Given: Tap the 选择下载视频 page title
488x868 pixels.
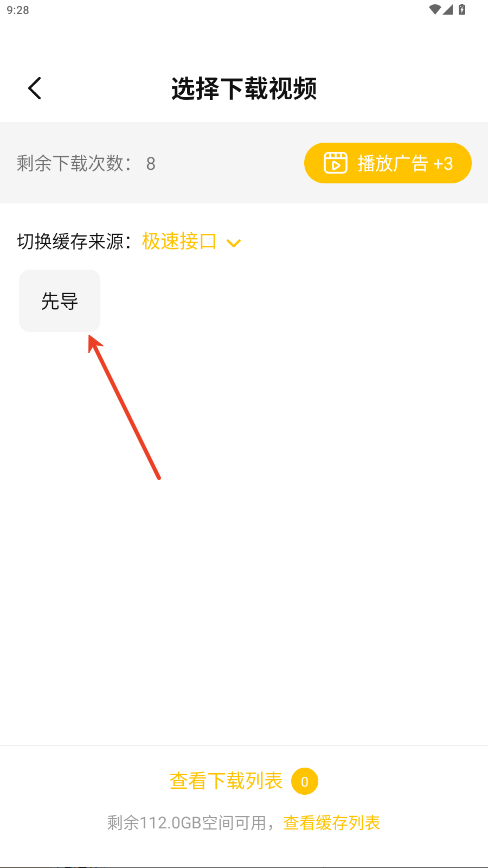Looking at the screenshot, I should (x=244, y=89).
